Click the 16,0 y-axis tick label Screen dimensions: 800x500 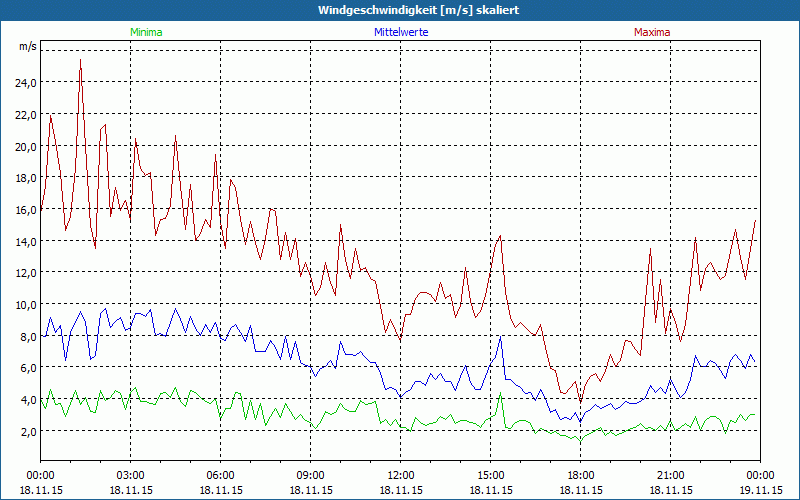[x=26, y=209]
